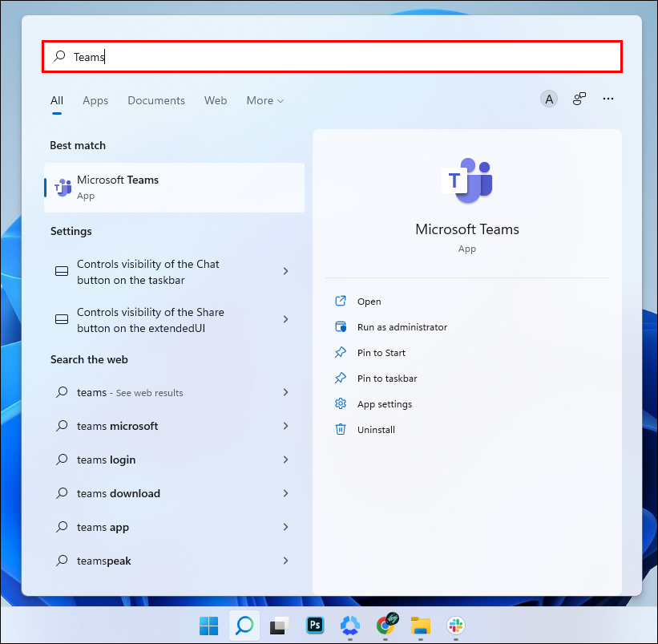This screenshot has height=644, width=658.
Task: Expand chevron for 'teams login'
Action: point(286,460)
